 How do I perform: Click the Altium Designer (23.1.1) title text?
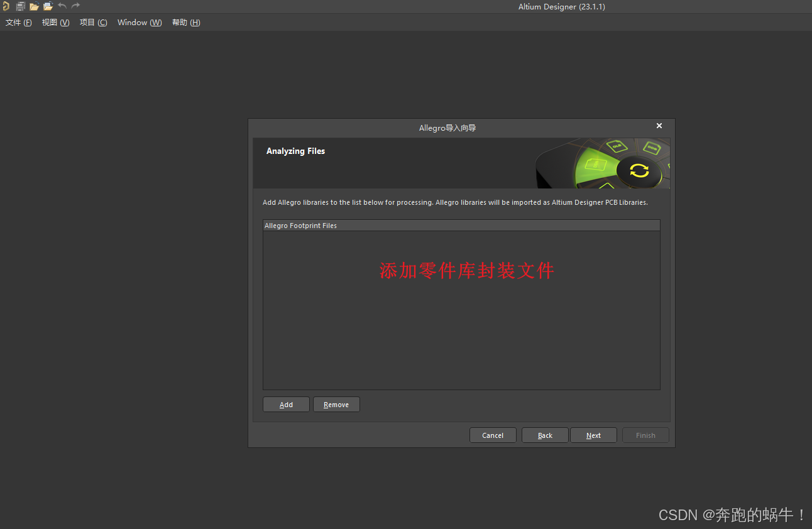[x=562, y=7]
